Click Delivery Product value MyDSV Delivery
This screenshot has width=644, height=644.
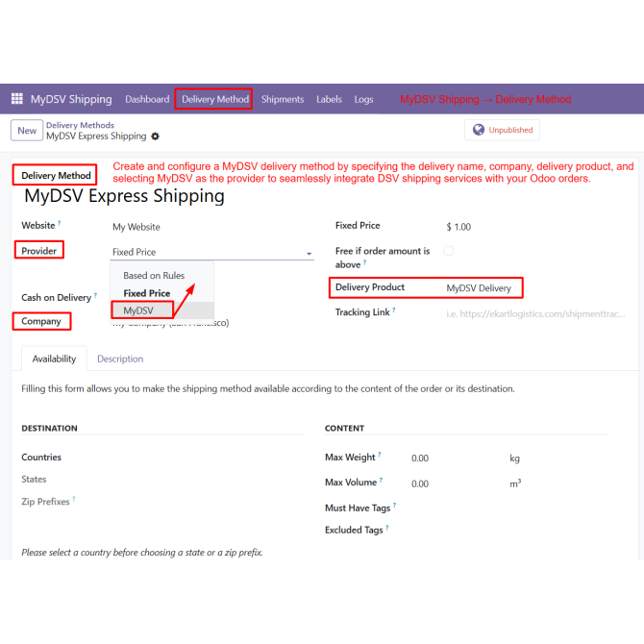pos(479,288)
